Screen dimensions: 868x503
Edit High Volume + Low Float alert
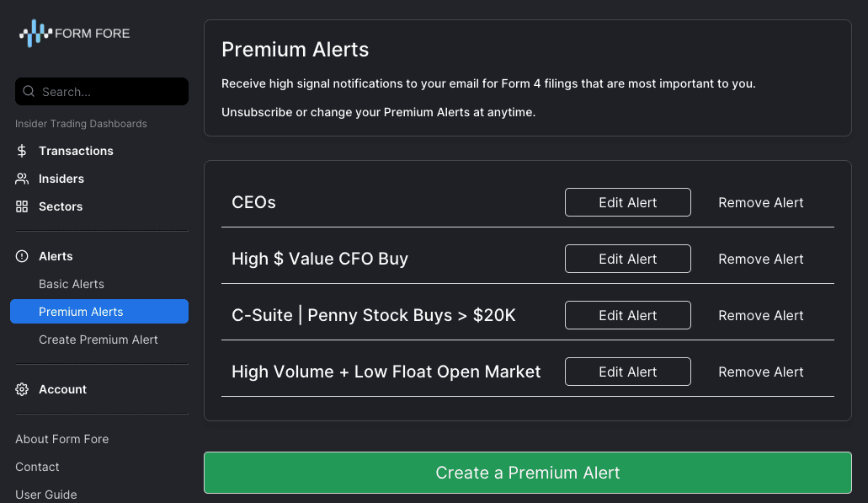coord(628,372)
